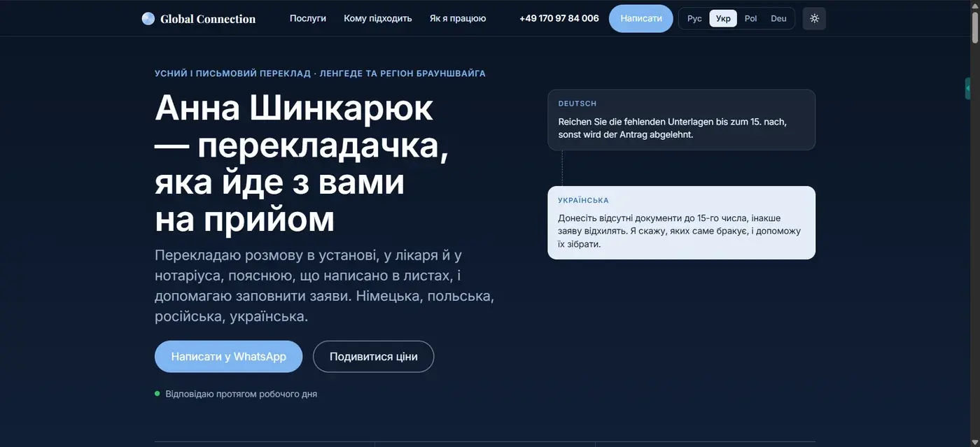This screenshot has height=447, width=980.
Task: Click the Подивитися ціни button
Action: tap(374, 357)
